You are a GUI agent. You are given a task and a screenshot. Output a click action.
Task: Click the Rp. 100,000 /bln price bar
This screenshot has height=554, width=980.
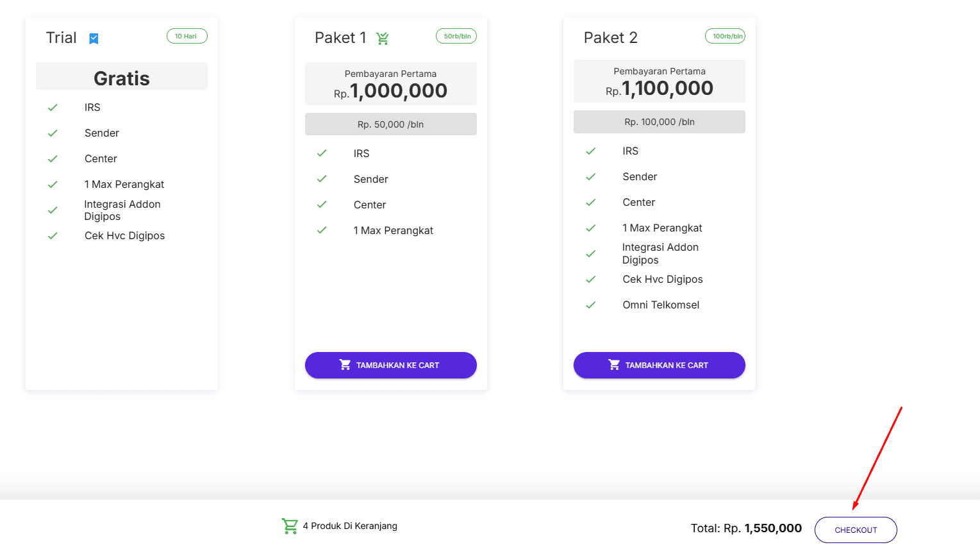659,122
